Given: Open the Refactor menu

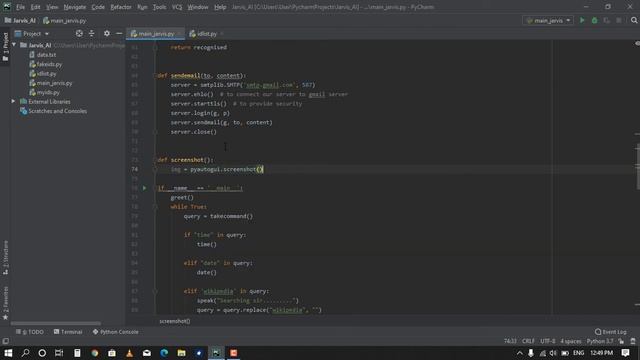Looking at the screenshot, I should coord(121,7).
